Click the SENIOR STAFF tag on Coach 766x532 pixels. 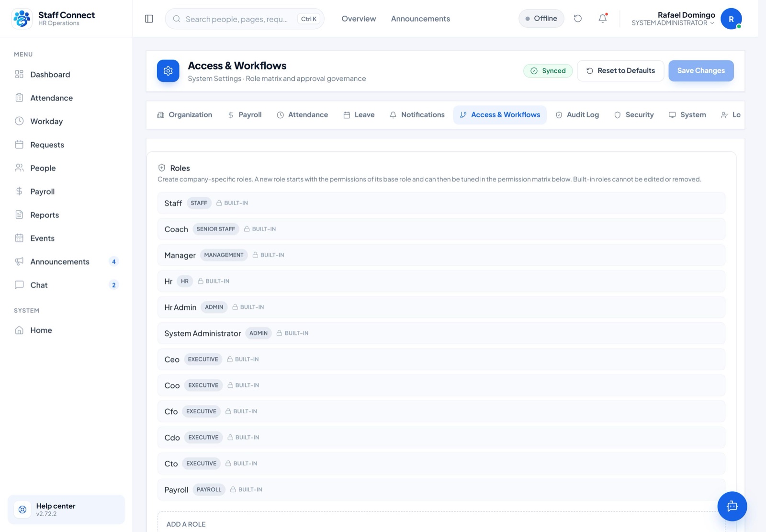coord(216,229)
